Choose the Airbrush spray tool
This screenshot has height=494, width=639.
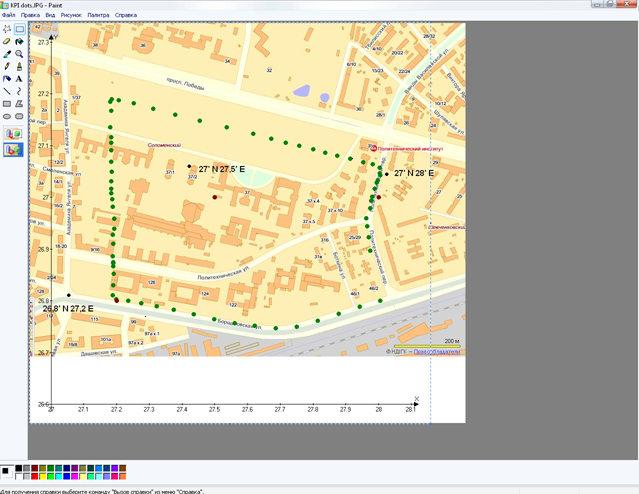[x=7, y=79]
